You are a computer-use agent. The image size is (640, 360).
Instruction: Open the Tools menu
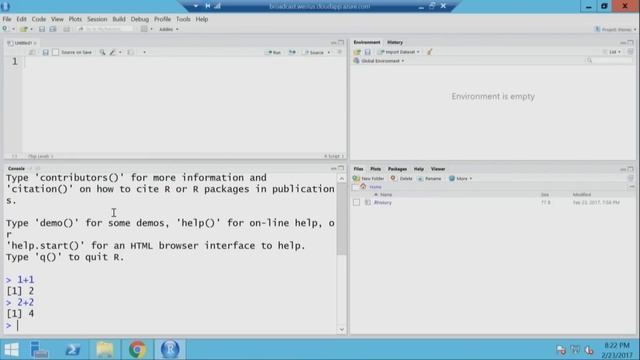click(183, 19)
